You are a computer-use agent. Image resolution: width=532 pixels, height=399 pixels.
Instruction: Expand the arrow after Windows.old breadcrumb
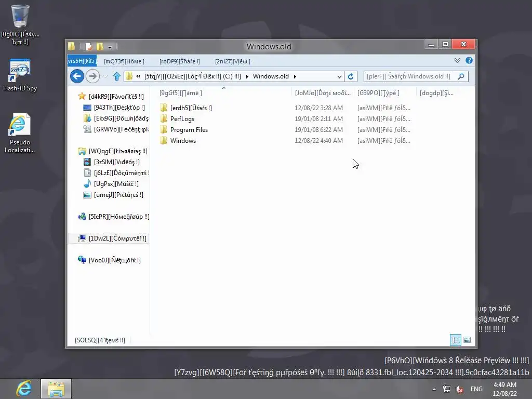pos(295,76)
